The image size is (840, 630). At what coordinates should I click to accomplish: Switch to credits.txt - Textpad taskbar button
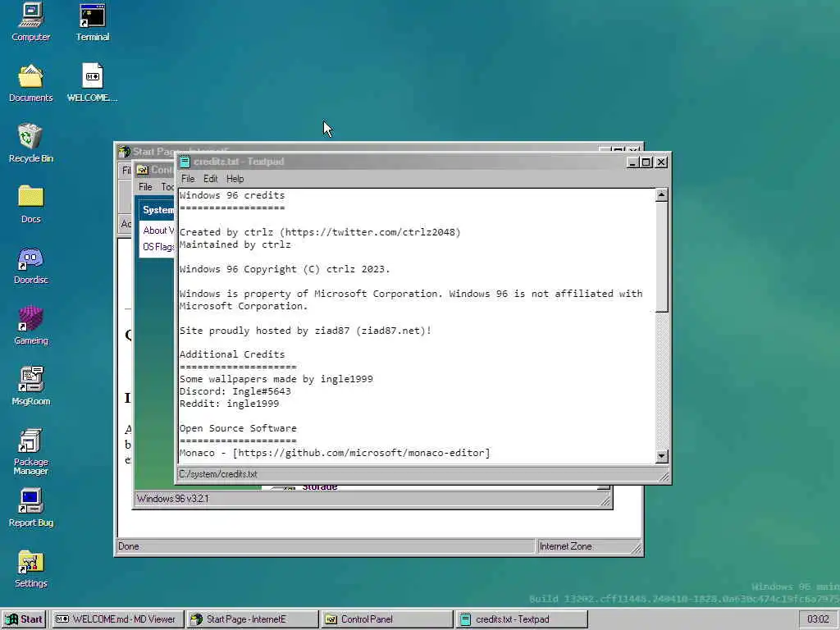pos(522,619)
